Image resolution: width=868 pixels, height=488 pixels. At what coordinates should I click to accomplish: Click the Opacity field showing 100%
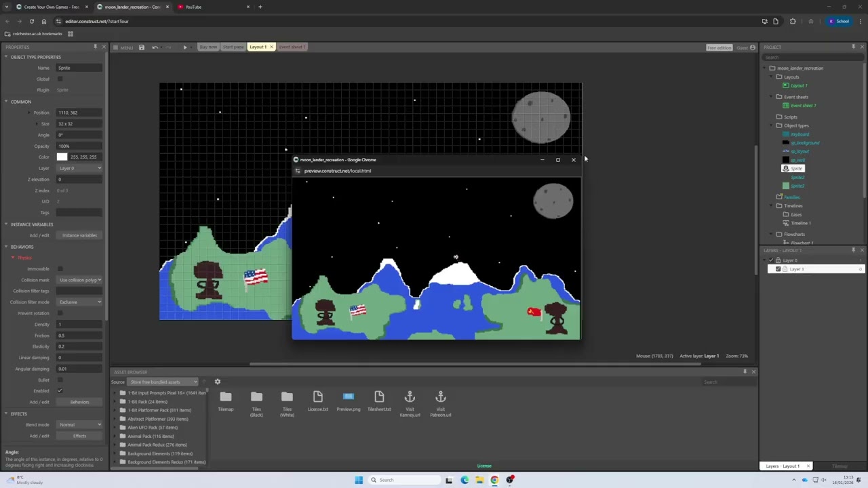pyautogui.click(x=80, y=146)
